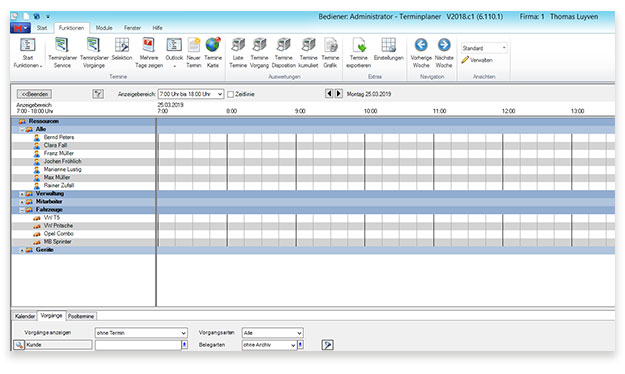Viewport: 625px width, 374px height.
Task: Click the blue arrow beside customer field
Action: pyautogui.click(x=185, y=345)
